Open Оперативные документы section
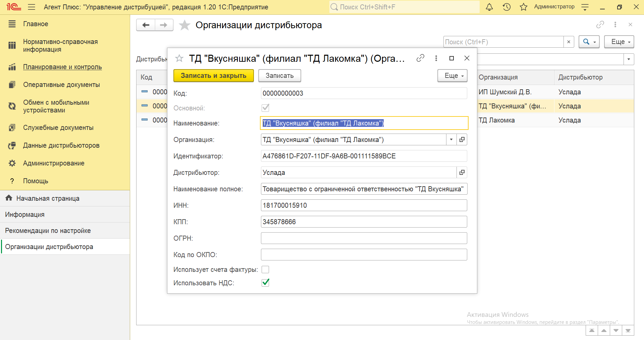The height and width of the screenshot is (340, 644). click(x=61, y=85)
